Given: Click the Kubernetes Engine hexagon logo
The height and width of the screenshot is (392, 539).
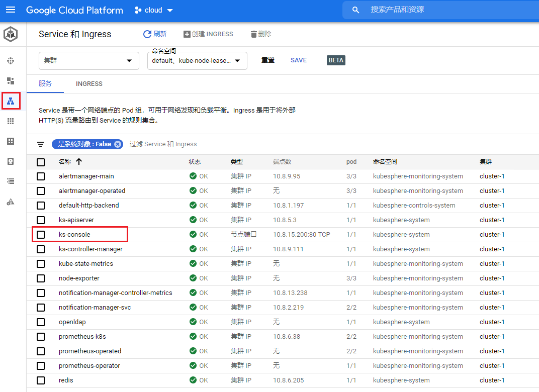Looking at the screenshot, I should [x=11, y=35].
